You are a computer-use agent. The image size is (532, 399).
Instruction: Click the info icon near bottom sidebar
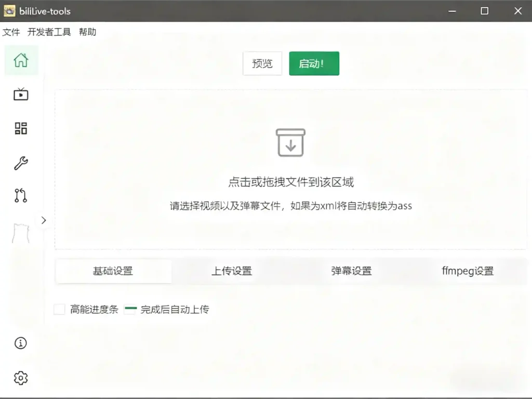[x=20, y=343]
